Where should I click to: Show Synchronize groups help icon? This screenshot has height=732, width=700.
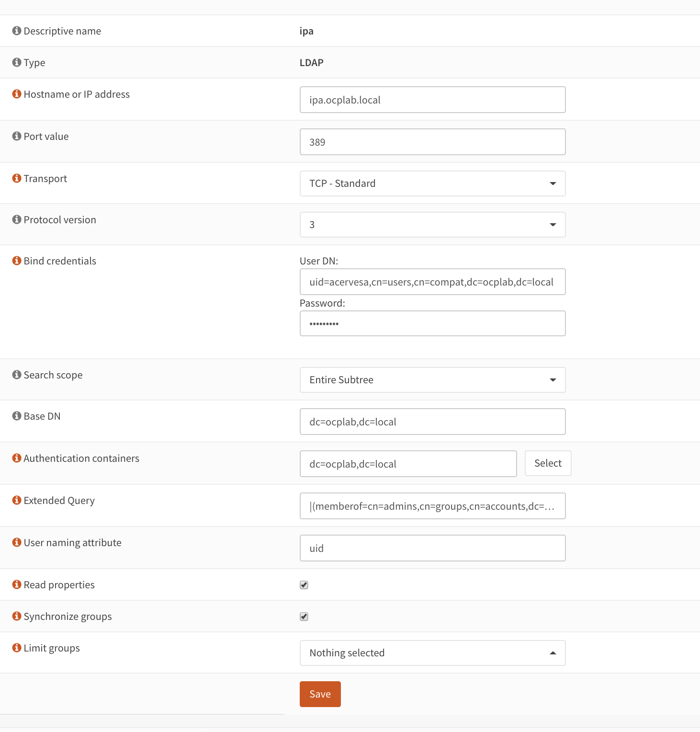point(17,616)
